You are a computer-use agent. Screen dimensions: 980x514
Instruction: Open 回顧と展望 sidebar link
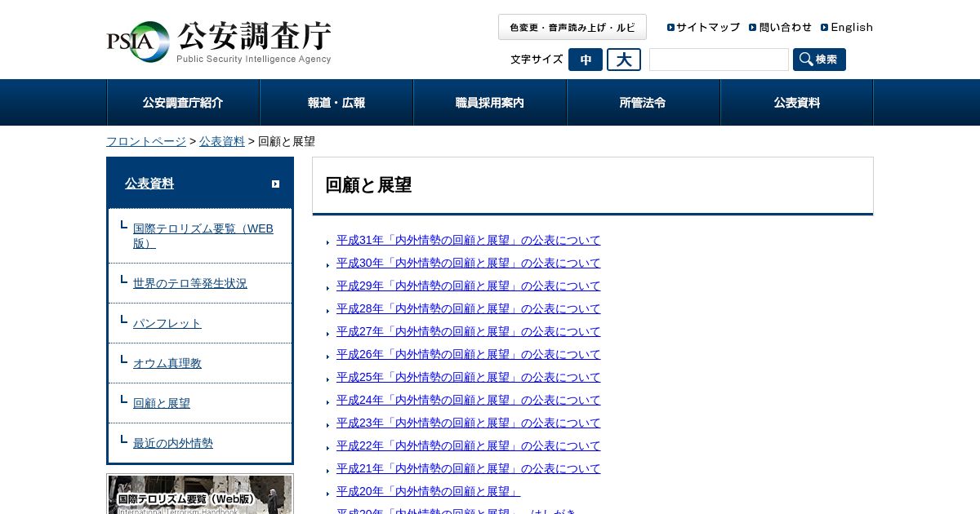(162, 403)
